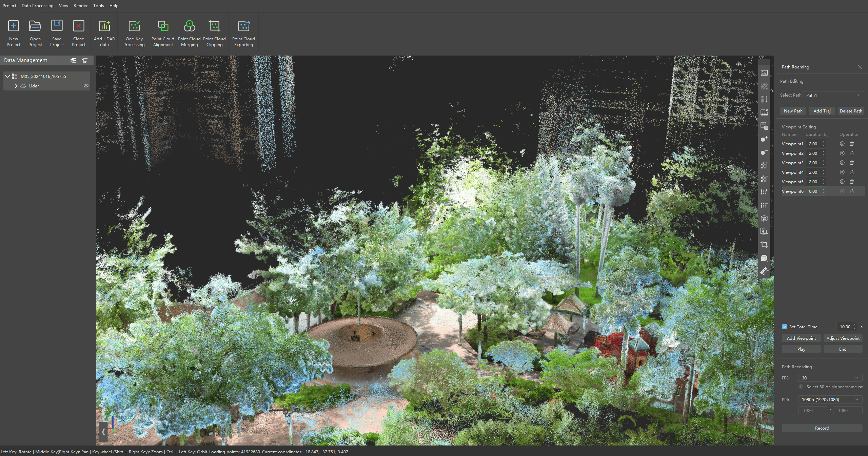Click the crop tool in viewport toolbar

point(764,245)
